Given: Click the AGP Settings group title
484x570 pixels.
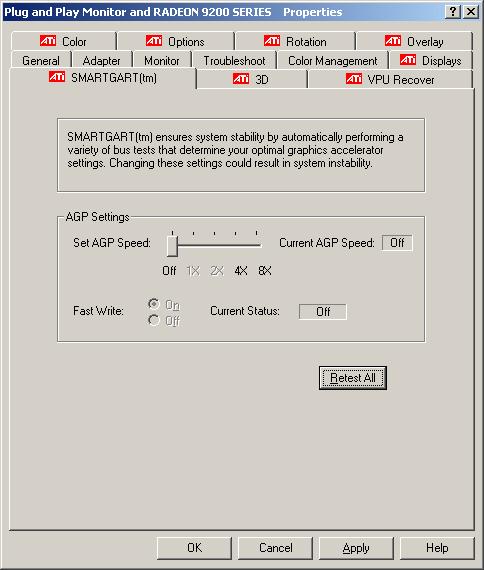Looking at the screenshot, I should tap(97, 217).
